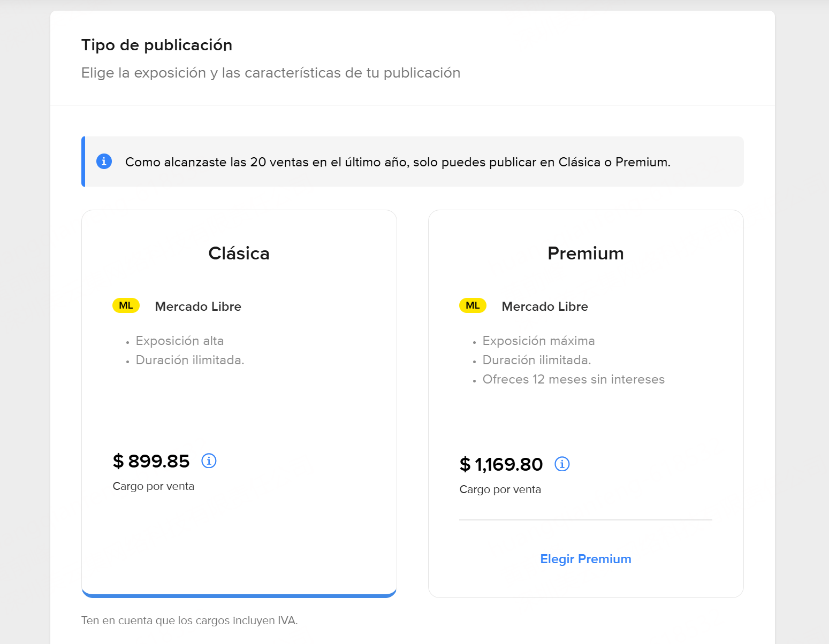Click the yellow ML badge in the Clásica card
The width and height of the screenshot is (829, 644).
pyautogui.click(x=126, y=305)
